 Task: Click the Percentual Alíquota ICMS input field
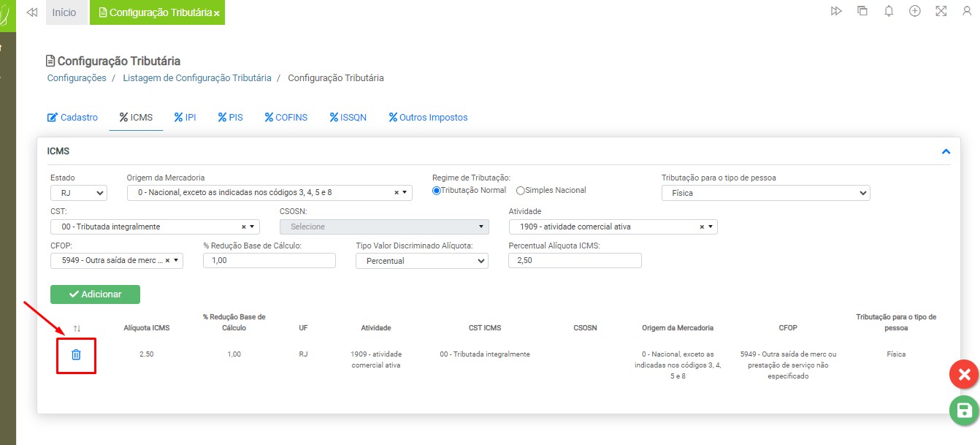coord(574,261)
